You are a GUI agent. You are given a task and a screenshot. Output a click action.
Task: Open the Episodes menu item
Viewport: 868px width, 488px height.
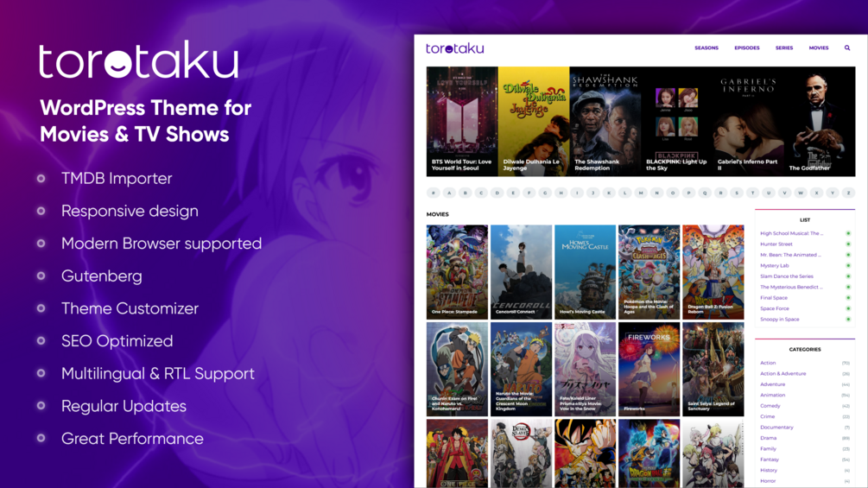(747, 48)
